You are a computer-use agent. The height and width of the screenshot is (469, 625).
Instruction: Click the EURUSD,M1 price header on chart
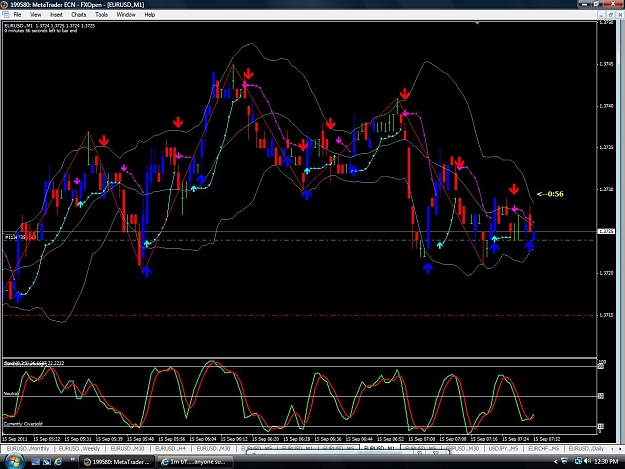pyautogui.click(x=49, y=26)
